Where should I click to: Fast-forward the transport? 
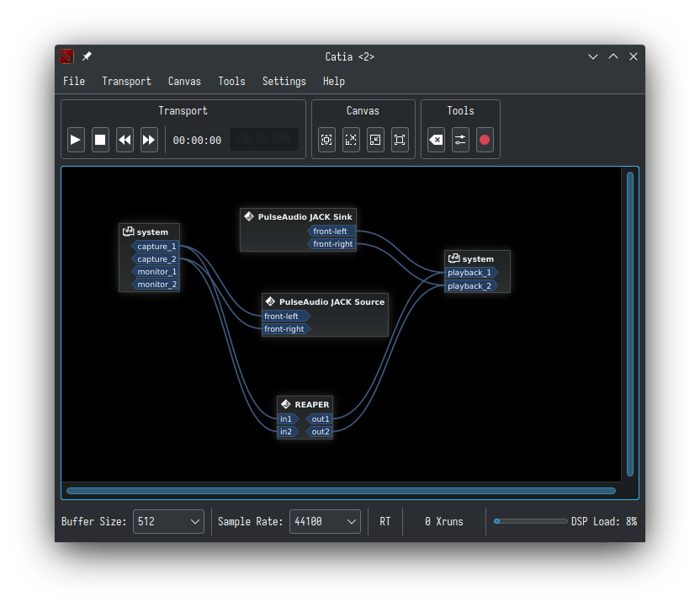coord(149,140)
